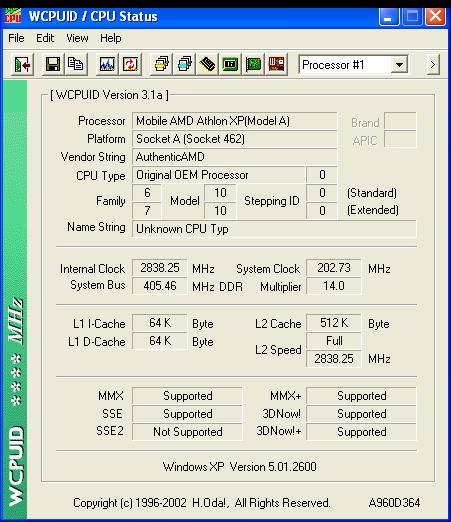Click the green chip info icon

(x=230, y=64)
